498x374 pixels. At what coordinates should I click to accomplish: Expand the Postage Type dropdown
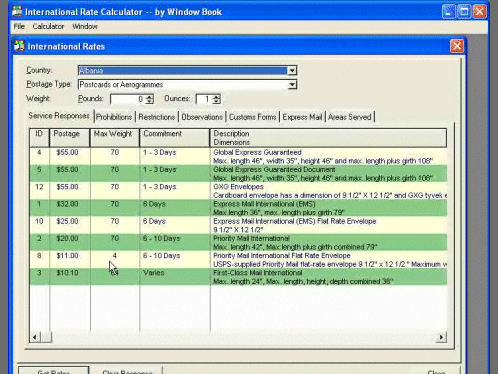click(292, 84)
